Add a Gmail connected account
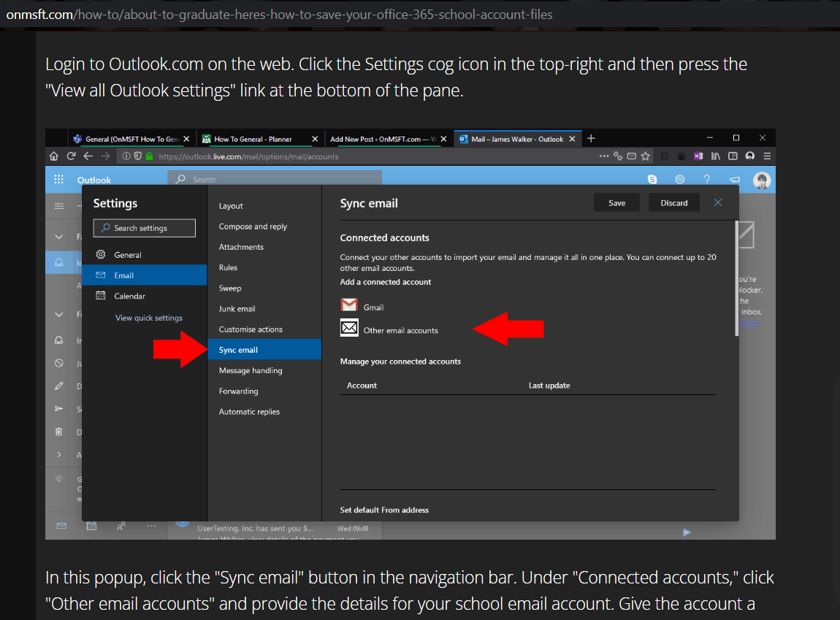 pos(363,307)
